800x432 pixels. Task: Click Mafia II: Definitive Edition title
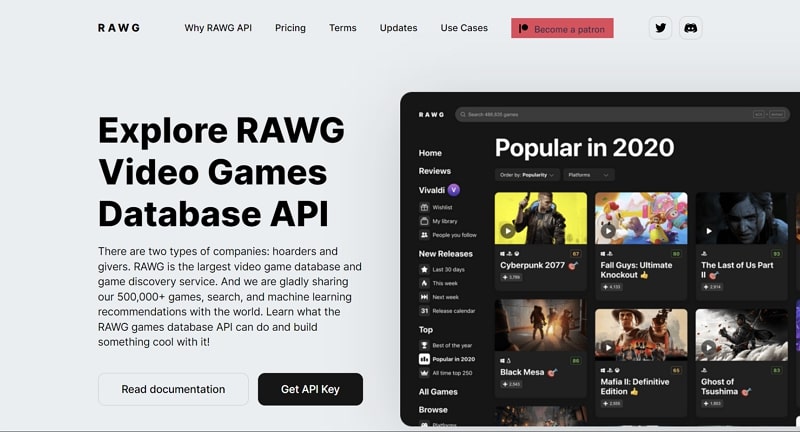click(635, 387)
